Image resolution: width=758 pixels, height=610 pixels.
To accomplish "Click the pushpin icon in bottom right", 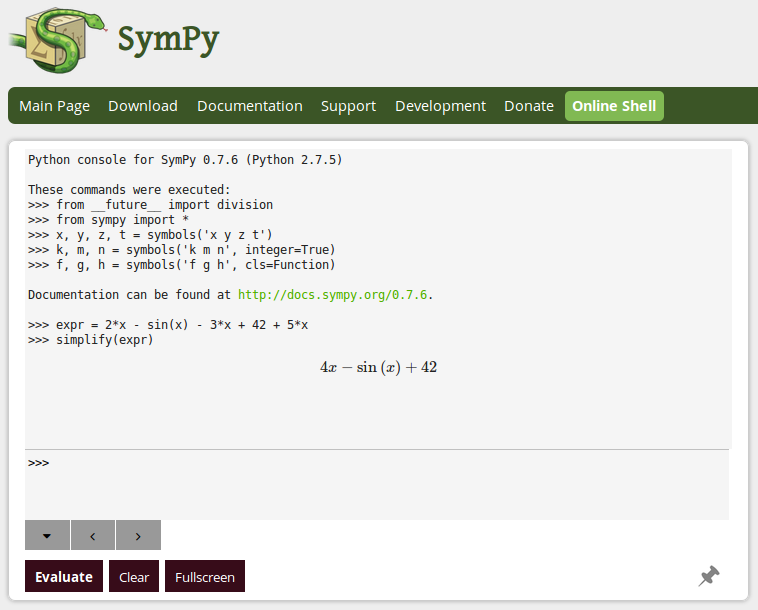I will 709,576.
